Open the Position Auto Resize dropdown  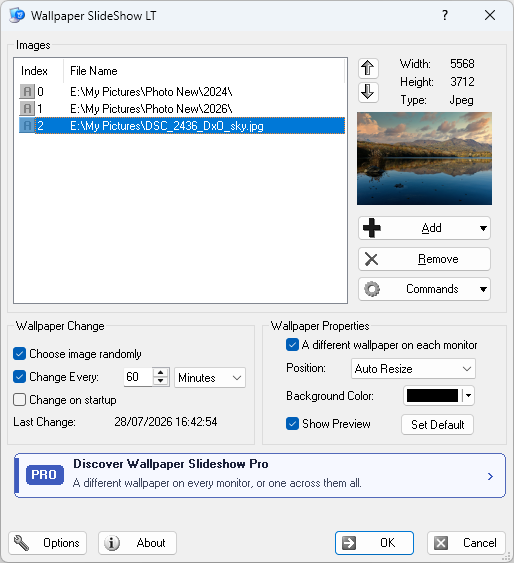pyautogui.click(x=413, y=369)
